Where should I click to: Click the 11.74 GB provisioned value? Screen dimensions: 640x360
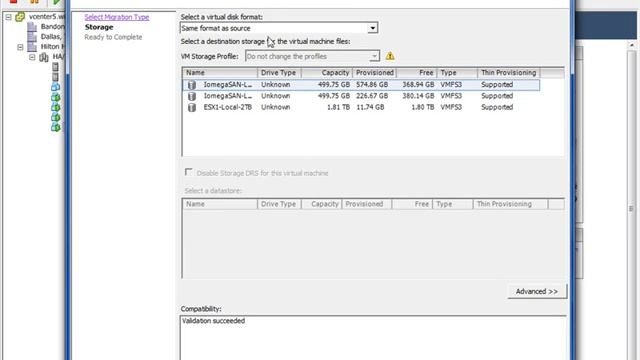pos(370,107)
